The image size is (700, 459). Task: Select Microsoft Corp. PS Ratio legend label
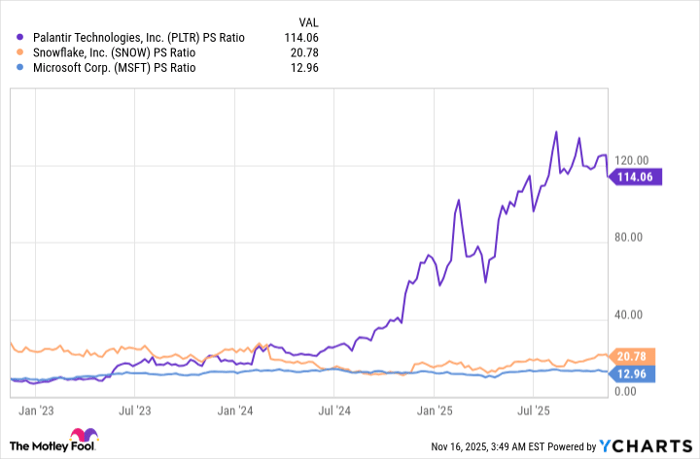coord(114,68)
